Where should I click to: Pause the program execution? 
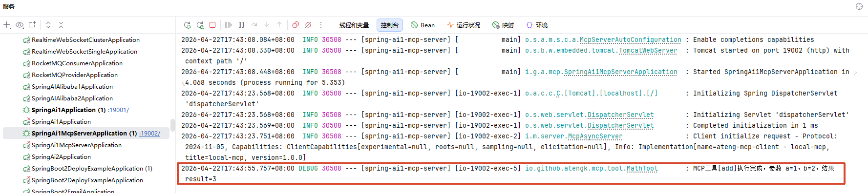pos(241,25)
